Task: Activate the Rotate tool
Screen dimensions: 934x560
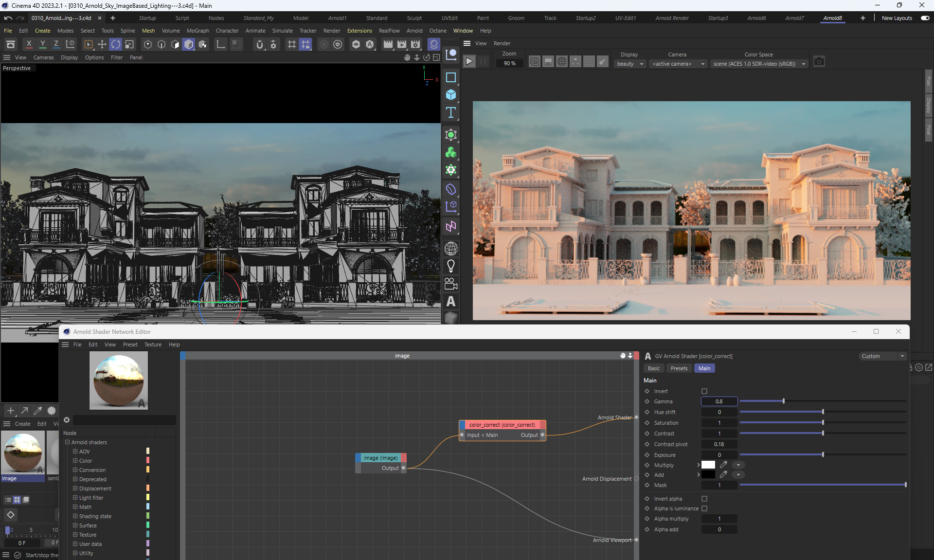Action: pos(116,44)
